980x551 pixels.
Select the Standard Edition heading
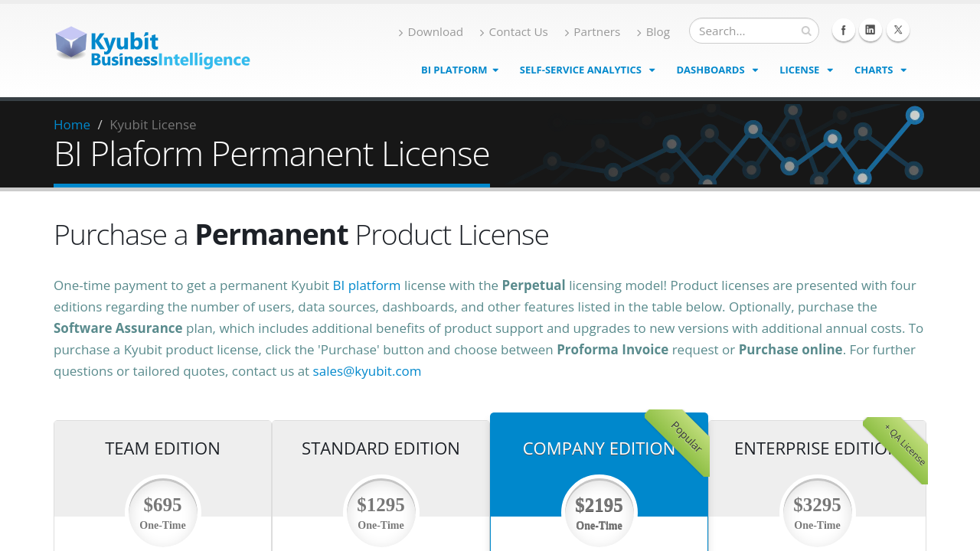pos(381,448)
